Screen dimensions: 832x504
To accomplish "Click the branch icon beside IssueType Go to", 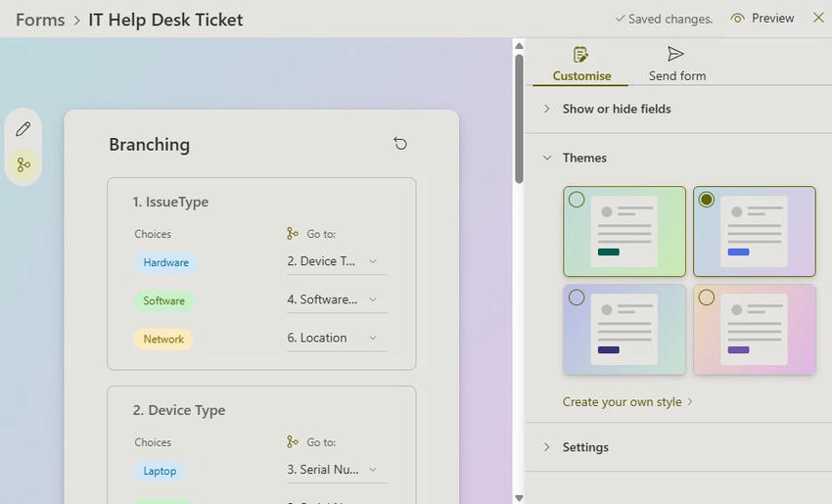I will (293, 234).
